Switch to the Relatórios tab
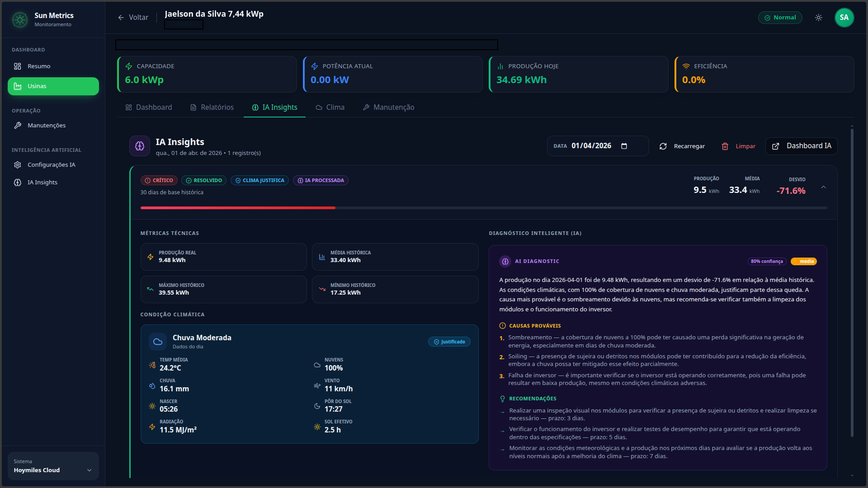 coord(212,107)
